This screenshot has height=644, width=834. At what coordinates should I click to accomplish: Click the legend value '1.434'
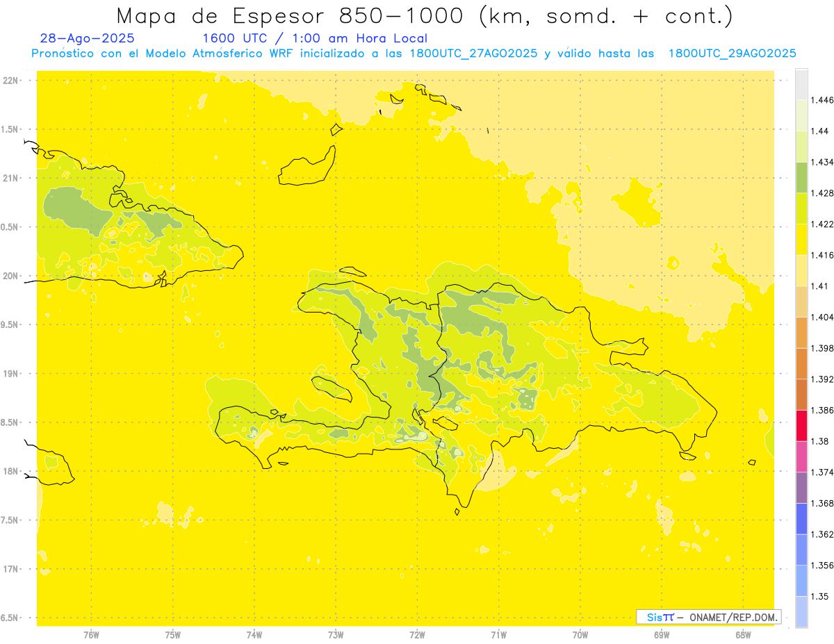click(x=823, y=162)
